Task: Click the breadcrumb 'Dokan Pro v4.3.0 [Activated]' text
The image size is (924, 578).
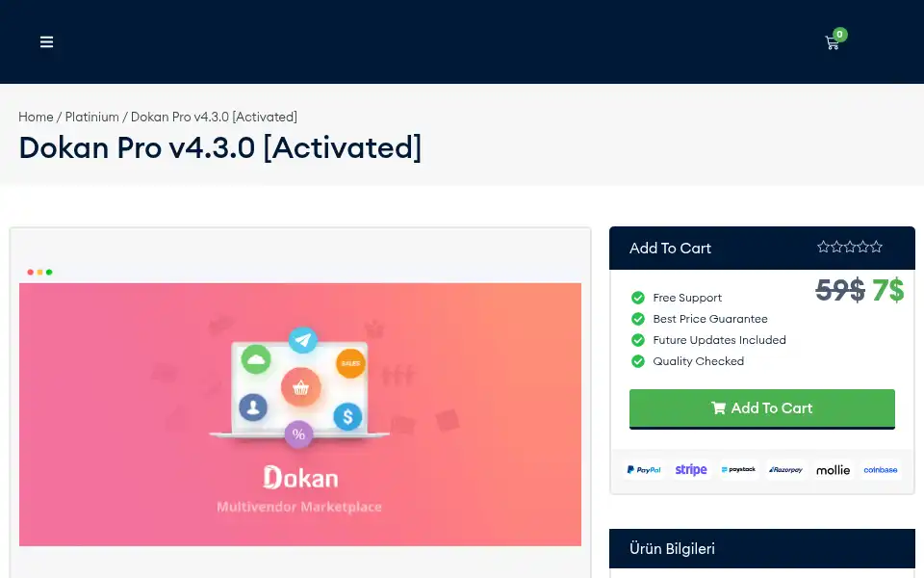Action: point(214,117)
